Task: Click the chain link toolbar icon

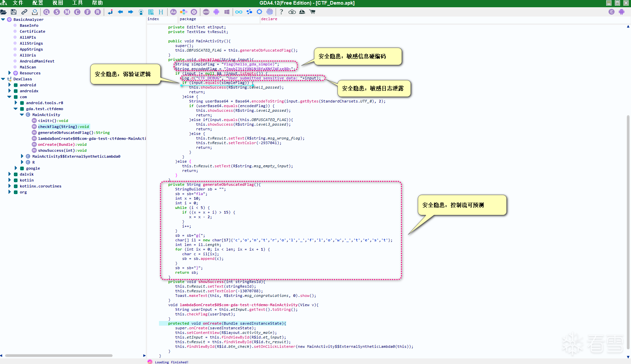Action: [x=24, y=12]
